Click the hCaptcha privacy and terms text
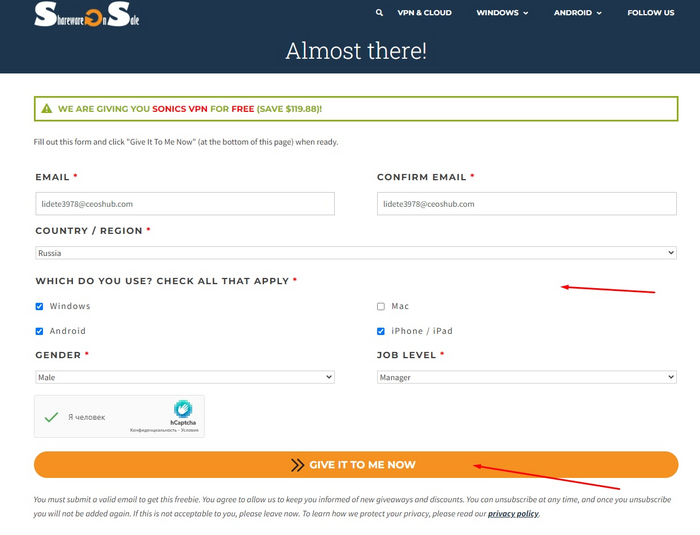This screenshot has width=700, height=535. [164, 430]
